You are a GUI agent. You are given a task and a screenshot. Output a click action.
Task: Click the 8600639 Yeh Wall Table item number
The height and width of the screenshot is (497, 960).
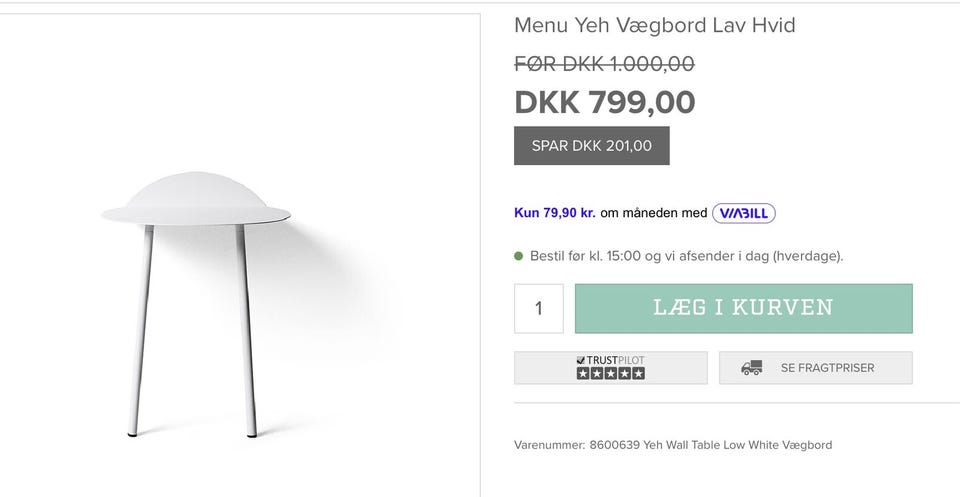pyautogui.click(x=711, y=445)
